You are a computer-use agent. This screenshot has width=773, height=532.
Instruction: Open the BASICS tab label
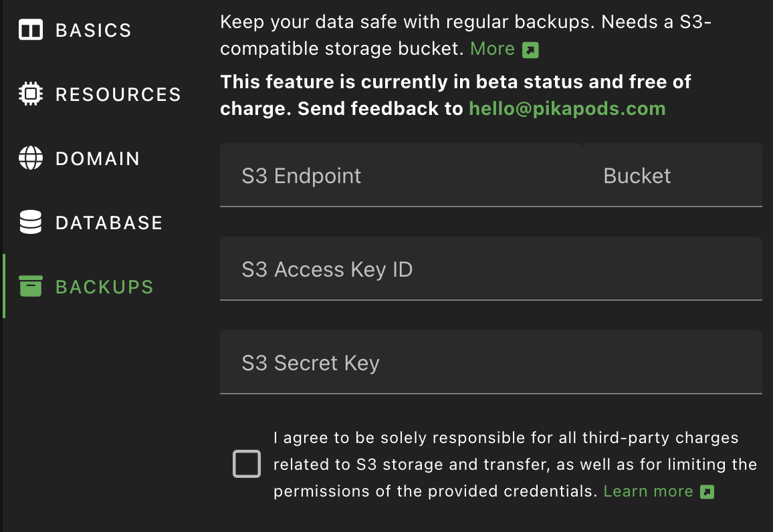[x=94, y=30]
